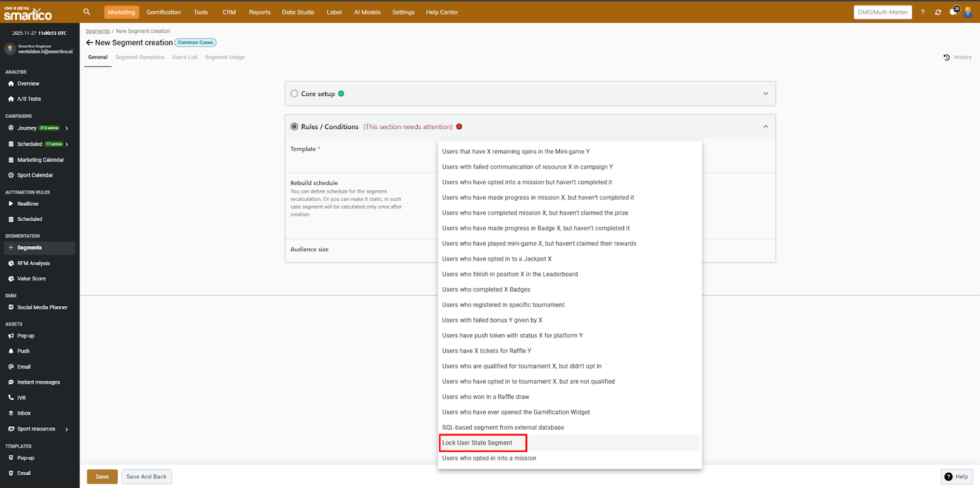Image resolution: width=980 pixels, height=488 pixels.
Task: Expand the Journey submenu arrow
Action: tap(67, 129)
